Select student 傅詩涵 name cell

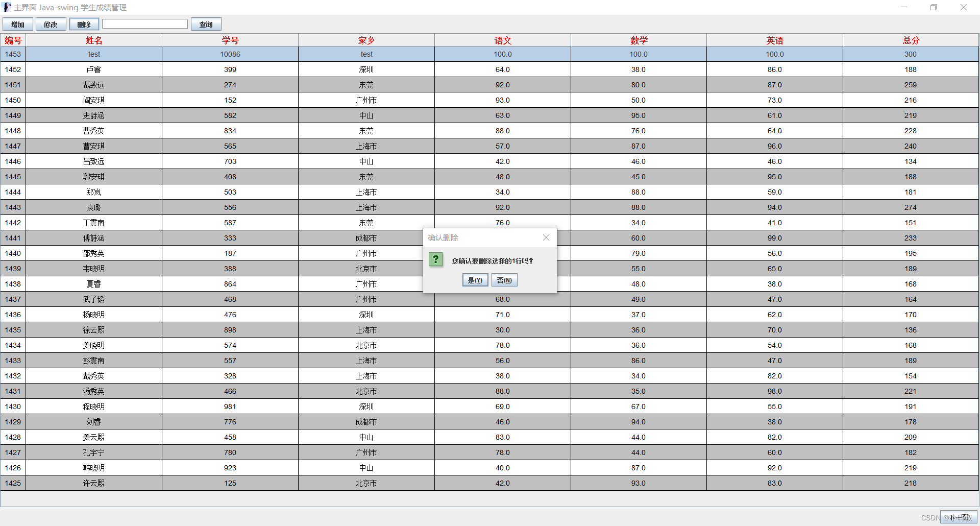(x=94, y=238)
